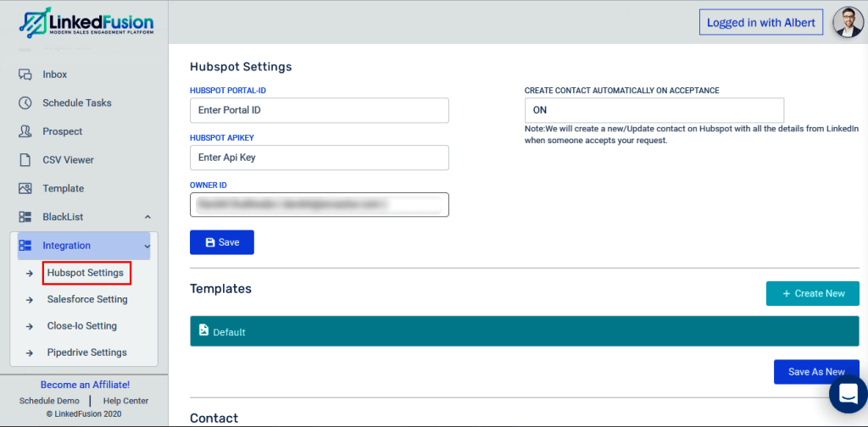Click the user profile avatar

[848, 23]
